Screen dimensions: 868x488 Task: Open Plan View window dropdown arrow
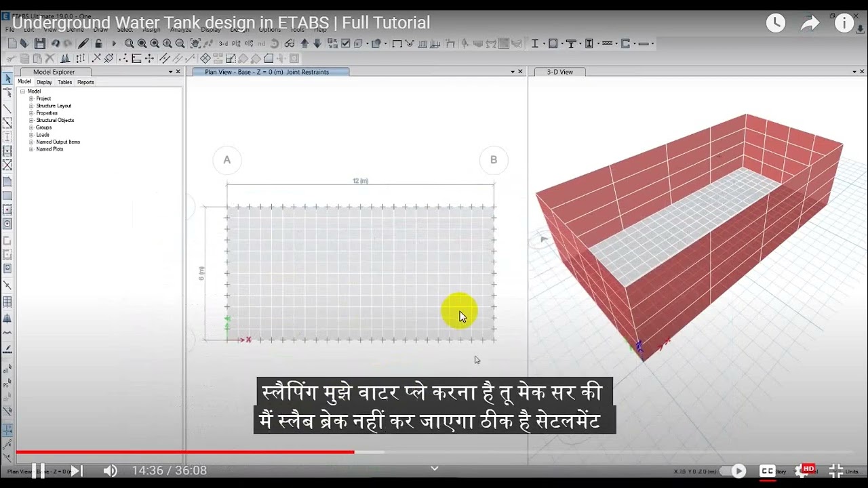click(513, 72)
